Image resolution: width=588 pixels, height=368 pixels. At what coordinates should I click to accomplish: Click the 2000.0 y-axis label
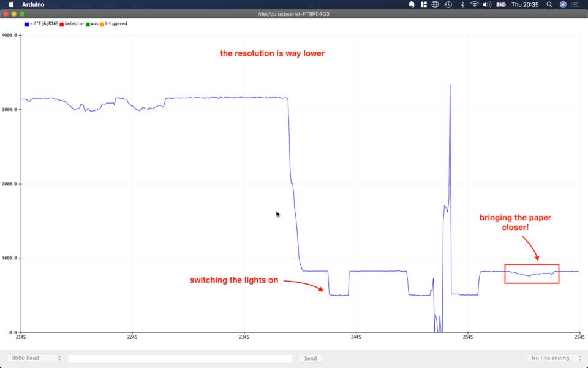(x=9, y=184)
